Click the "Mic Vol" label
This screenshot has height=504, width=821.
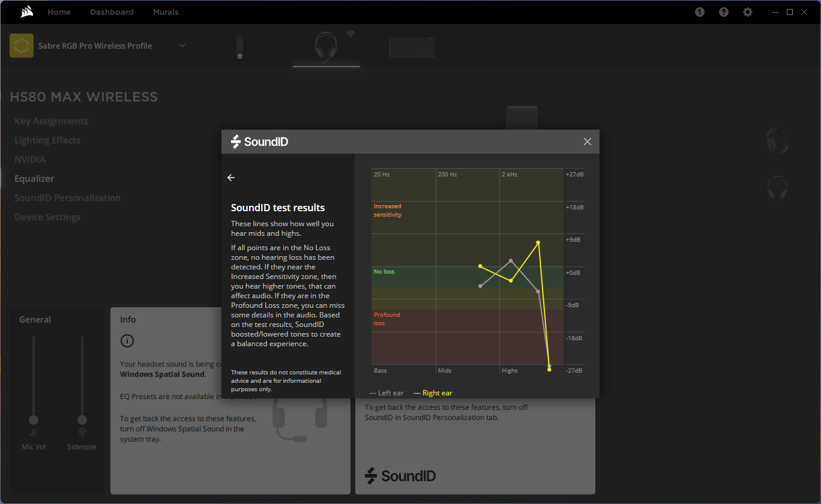click(x=34, y=447)
